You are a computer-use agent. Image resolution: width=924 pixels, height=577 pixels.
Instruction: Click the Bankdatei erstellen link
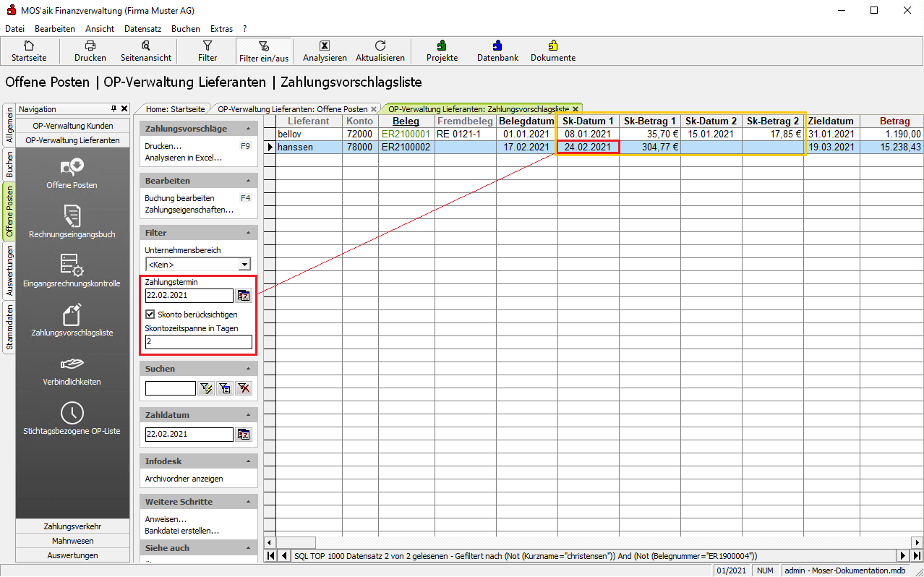click(181, 531)
